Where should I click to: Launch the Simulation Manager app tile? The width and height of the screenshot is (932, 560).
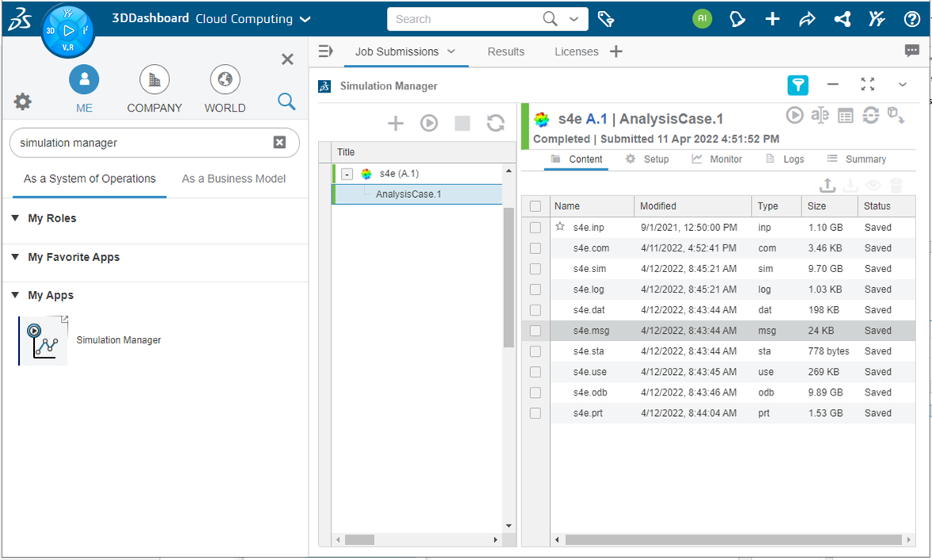44,340
